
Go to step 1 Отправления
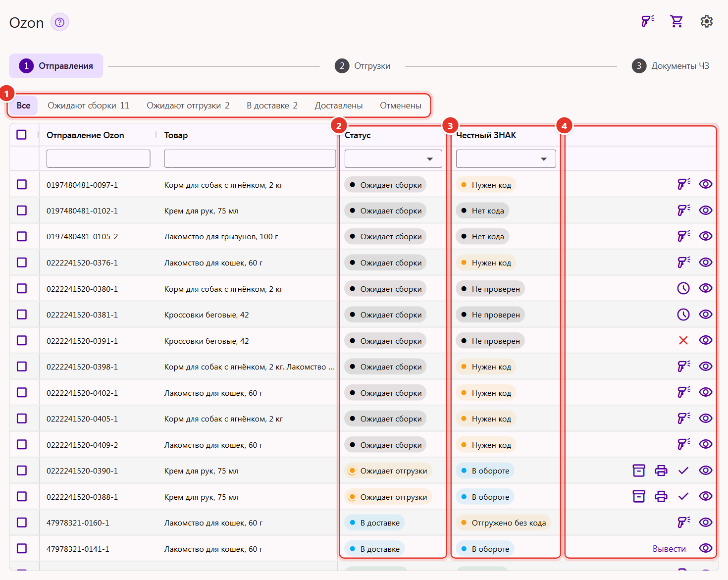click(56, 66)
